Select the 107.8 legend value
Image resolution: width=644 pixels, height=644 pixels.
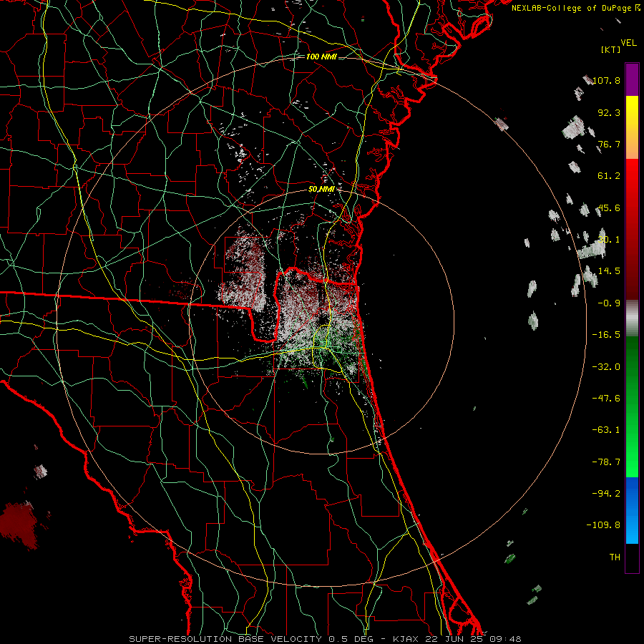607,80
